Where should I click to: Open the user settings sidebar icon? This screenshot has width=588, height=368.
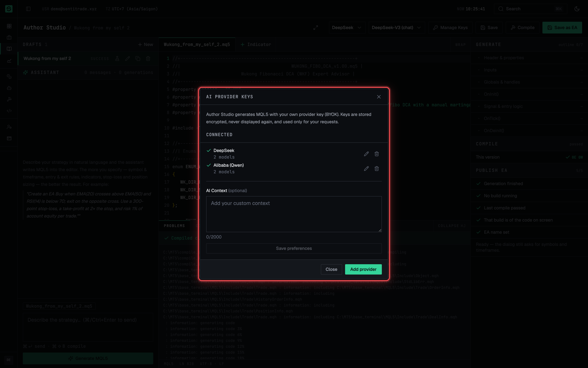pos(9,127)
